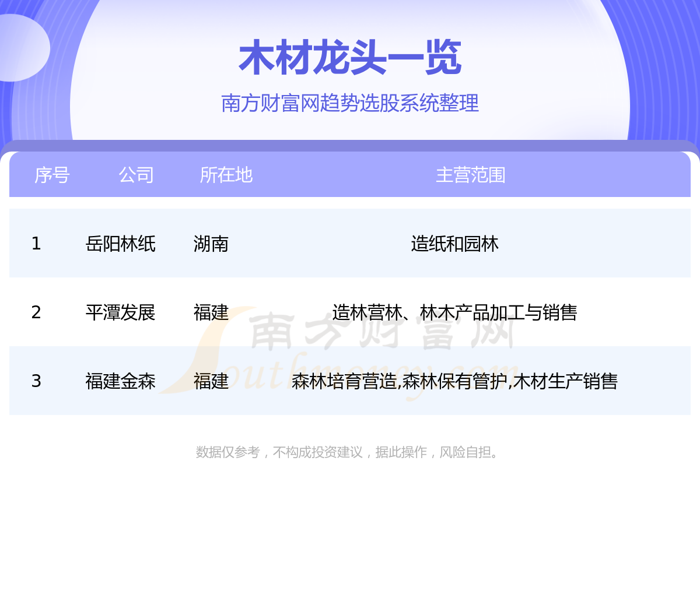The width and height of the screenshot is (700, 612).
Task: Select company 福建金森
Action: click(121, 381)
